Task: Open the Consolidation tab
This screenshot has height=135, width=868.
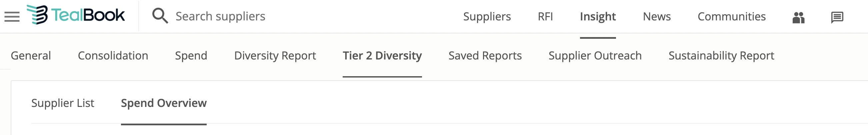Action: pos(113,56)
